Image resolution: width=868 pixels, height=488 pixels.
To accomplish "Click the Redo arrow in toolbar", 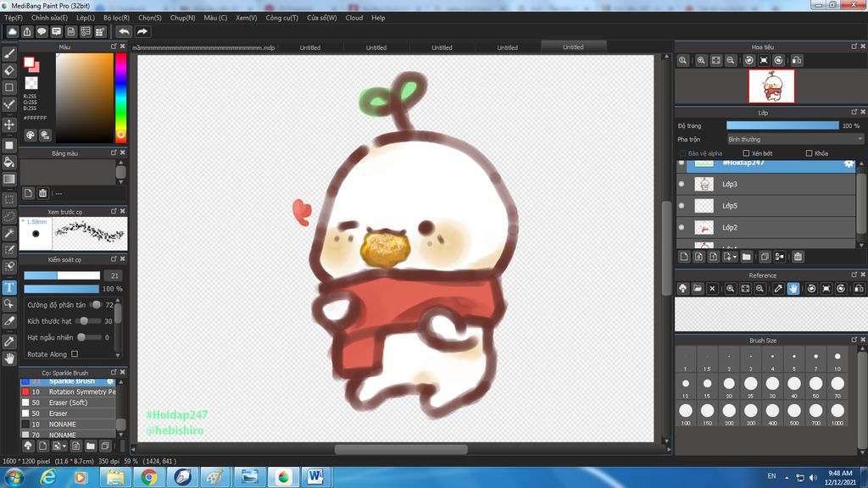I will click(x=142, y=31).
